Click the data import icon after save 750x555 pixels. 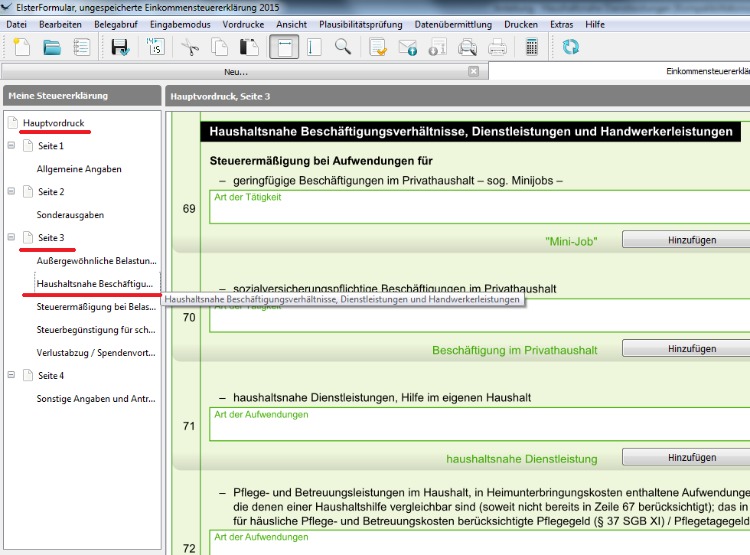(x=155, y=47)
